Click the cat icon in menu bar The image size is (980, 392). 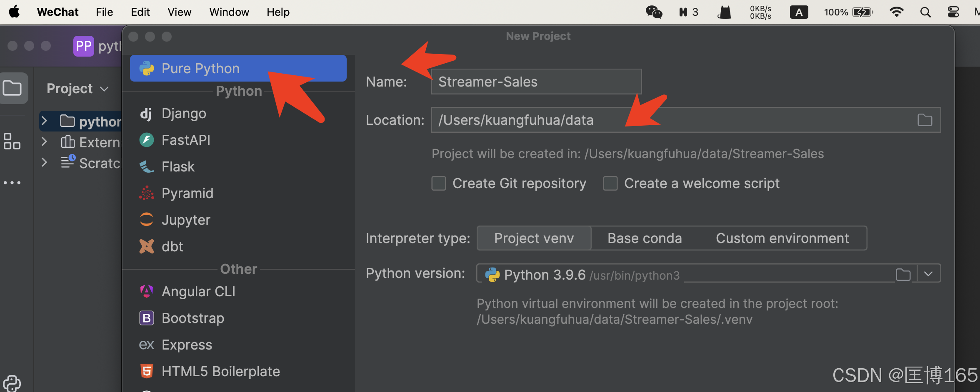(x=724, y=12)
